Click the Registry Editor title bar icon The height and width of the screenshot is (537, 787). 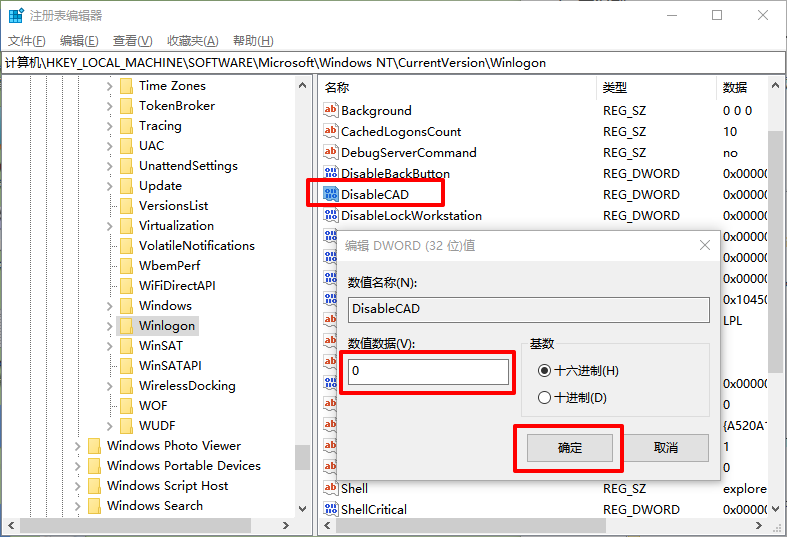tap(15, 16)
